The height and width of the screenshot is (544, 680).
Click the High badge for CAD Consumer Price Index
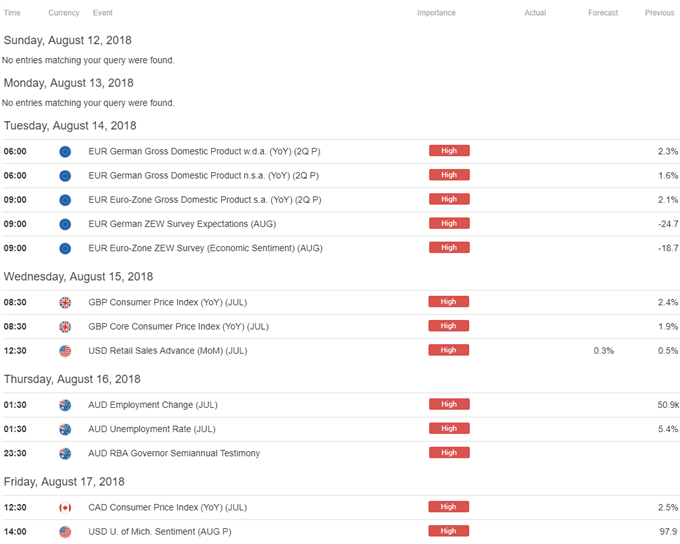tap(448, 507)
